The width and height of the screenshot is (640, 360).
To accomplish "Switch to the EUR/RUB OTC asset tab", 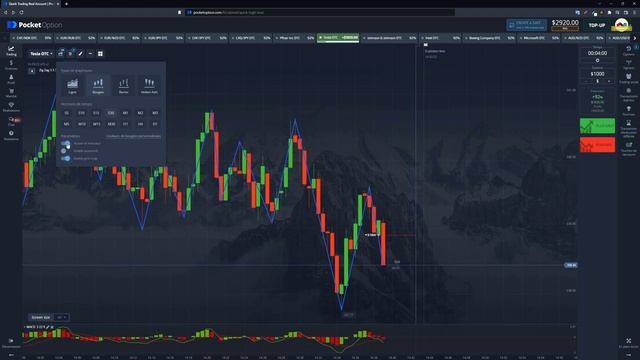I will click(75, 38).
